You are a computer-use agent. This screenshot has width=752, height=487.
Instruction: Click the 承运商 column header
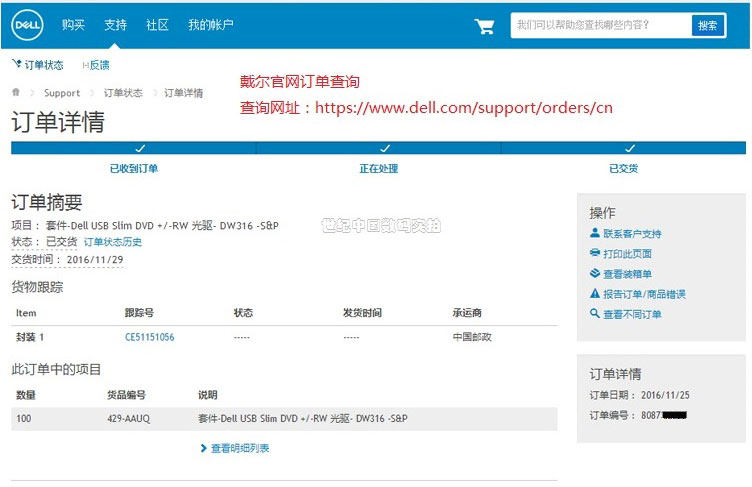467,313
